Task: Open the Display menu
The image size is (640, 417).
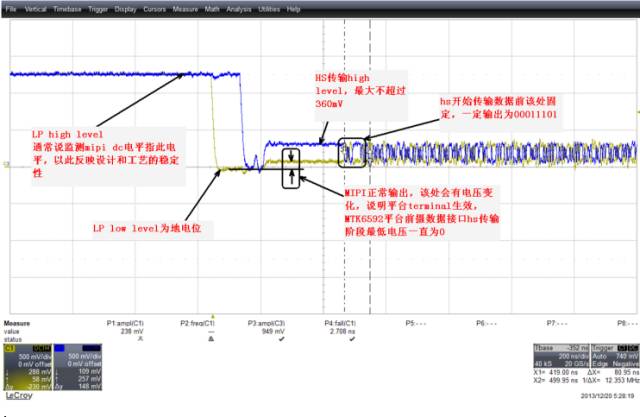Action: click(126, 9)
